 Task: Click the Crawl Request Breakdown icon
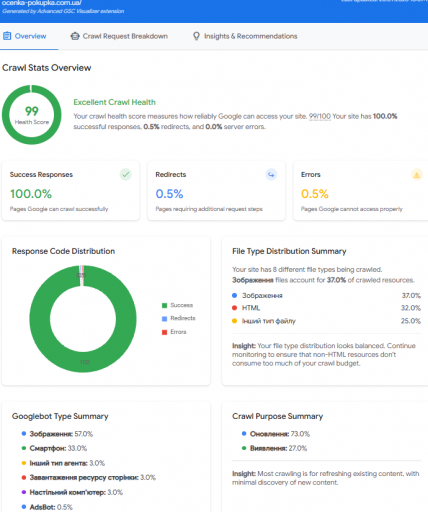coord(75,36)
